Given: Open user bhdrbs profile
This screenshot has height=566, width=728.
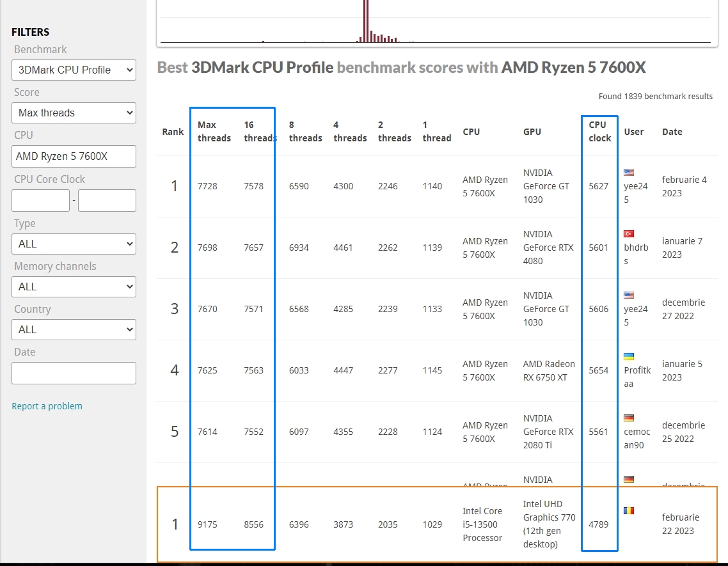Looking at the screenshot, I should click(636, 254).
